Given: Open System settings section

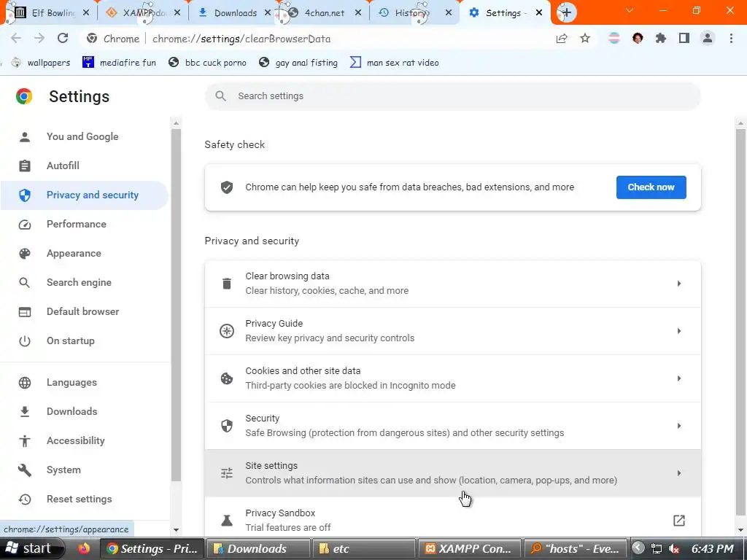Looking at the screenshot, I should [x=84, y=470].
